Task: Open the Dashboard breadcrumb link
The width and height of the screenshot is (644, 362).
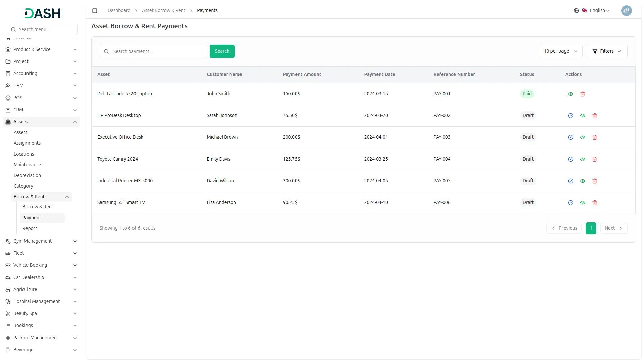Action: [119, 11]
